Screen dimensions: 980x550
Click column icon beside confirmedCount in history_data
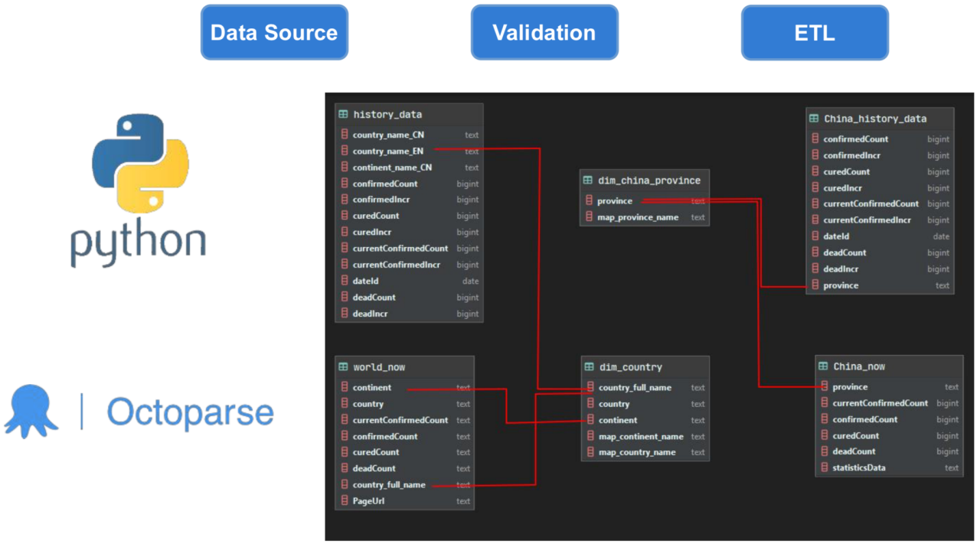tap(345, 184)
